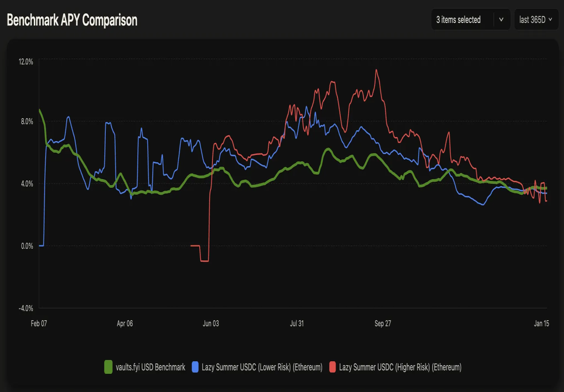Open the 'last 365D' time range dropdown
The image size is (564, 392).
[x=536, y=20]
